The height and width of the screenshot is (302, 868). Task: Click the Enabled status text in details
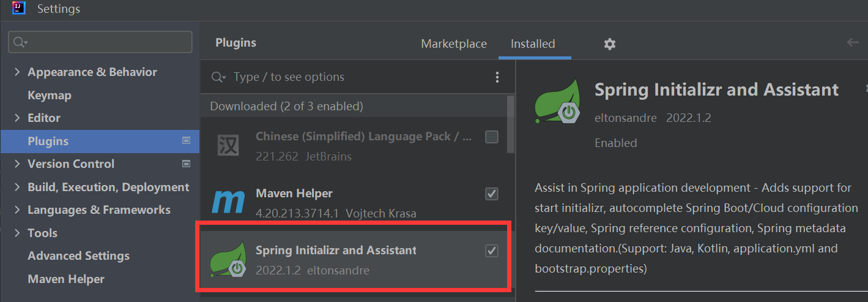(616, 143)
